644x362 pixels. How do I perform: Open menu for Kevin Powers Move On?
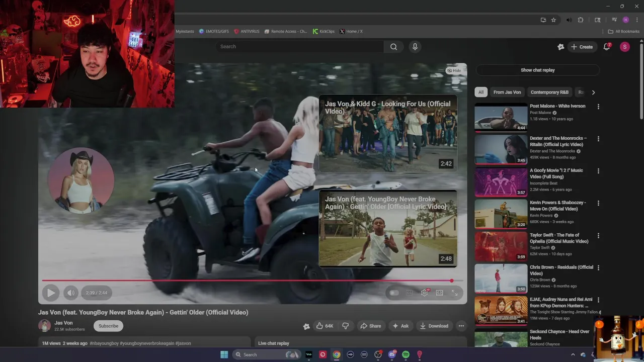click(x=598, y=203)
